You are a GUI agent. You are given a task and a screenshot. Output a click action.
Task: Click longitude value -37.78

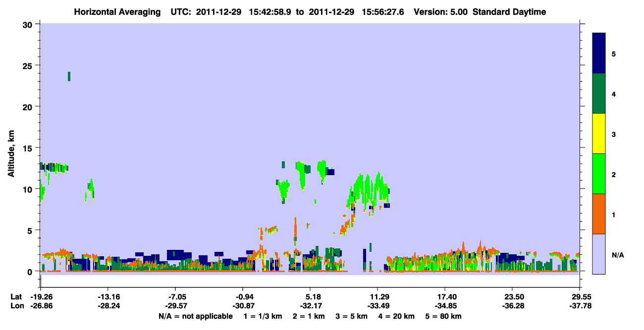click(580, 306)
